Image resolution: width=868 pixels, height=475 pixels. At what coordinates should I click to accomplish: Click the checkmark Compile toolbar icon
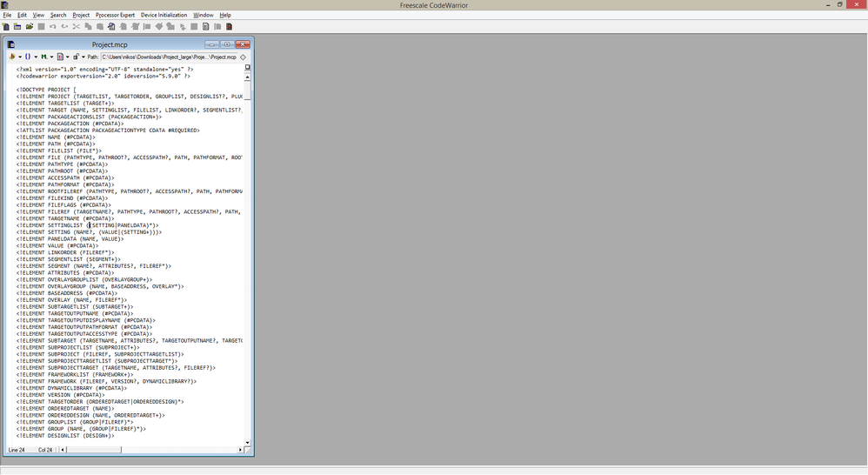(159, 27)
